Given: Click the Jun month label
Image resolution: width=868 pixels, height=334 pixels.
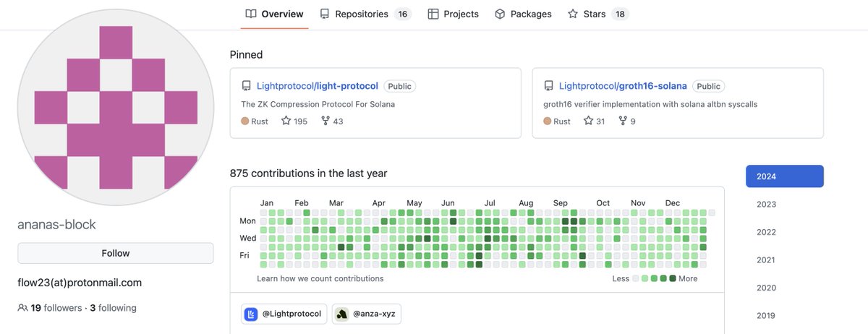Looking at the screenshot, I should [448, 203].
